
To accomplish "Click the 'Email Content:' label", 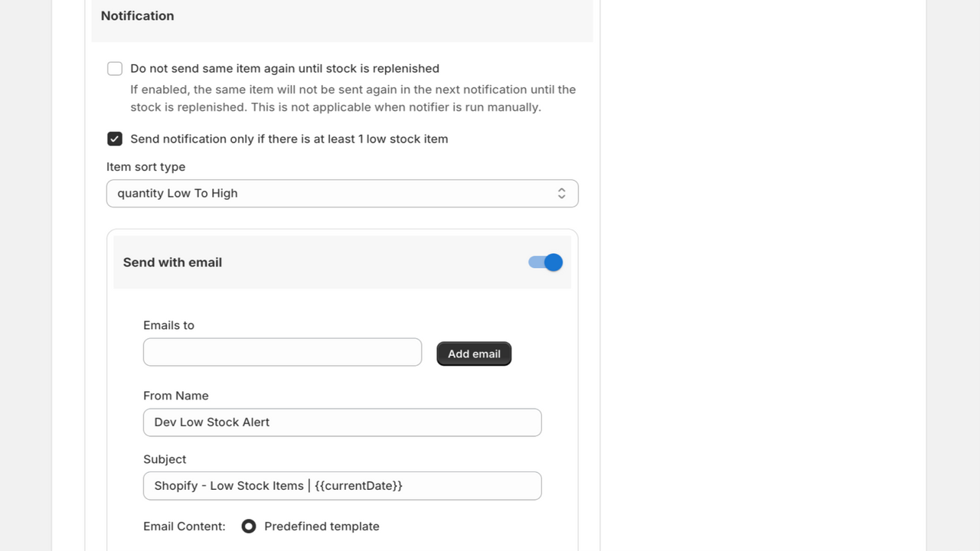I will pyautogui.click(x=185, y=527).
